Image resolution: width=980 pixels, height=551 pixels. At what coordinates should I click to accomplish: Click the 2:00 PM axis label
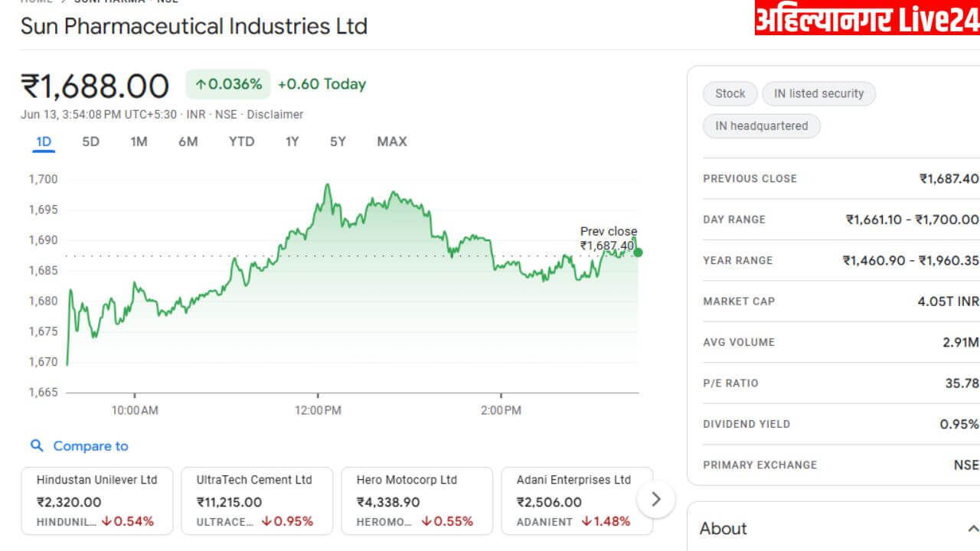click(x=501, y=411)
